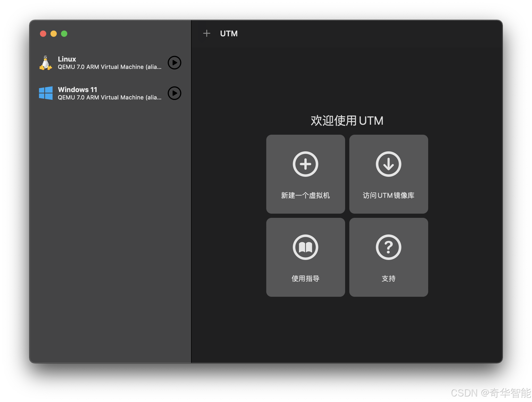Open 访问UTM镜像库 card
Viewport: 532px width, 402px height.
pyautogui.click(x=388, y=195)
